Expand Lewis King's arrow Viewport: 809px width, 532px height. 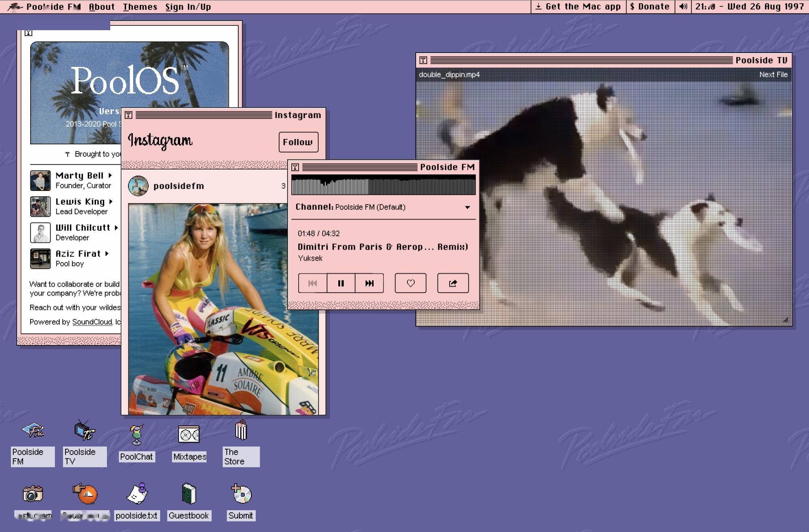click(111, 201)
